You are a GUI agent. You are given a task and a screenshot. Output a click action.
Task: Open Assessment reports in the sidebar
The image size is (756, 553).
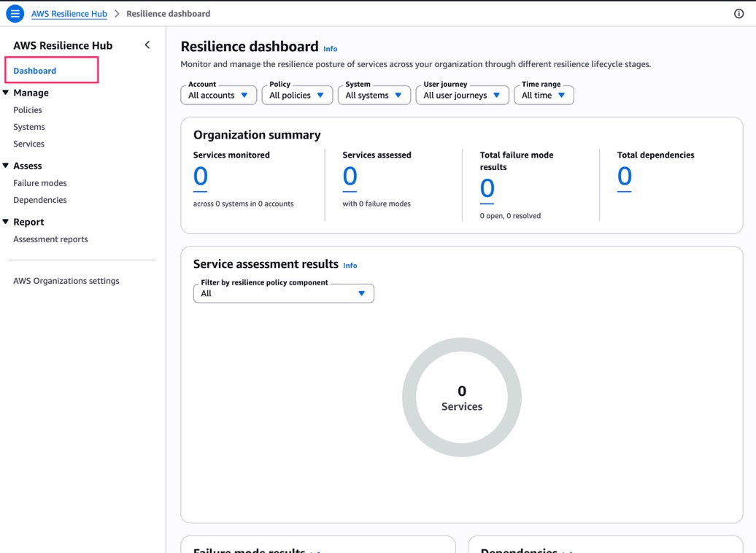coord(50,239)
